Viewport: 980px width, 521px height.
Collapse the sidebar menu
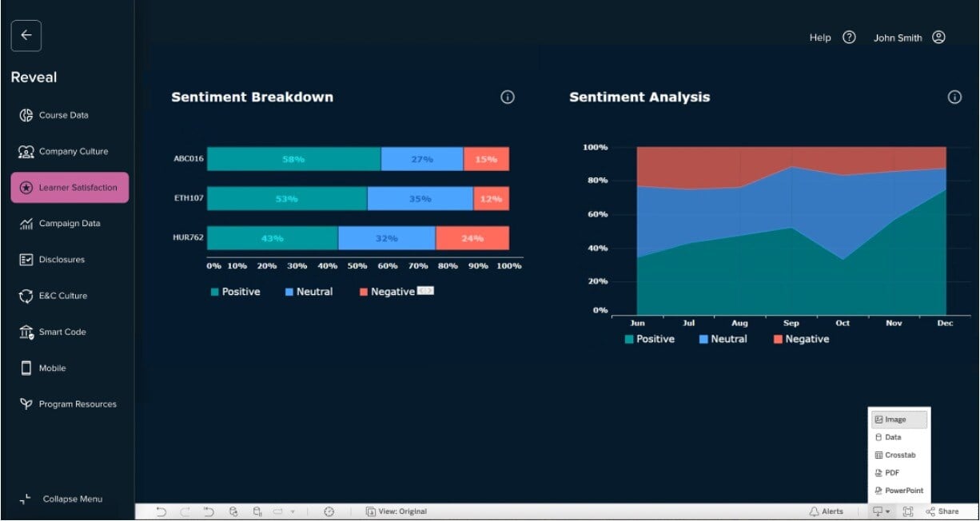click(62, 499)
